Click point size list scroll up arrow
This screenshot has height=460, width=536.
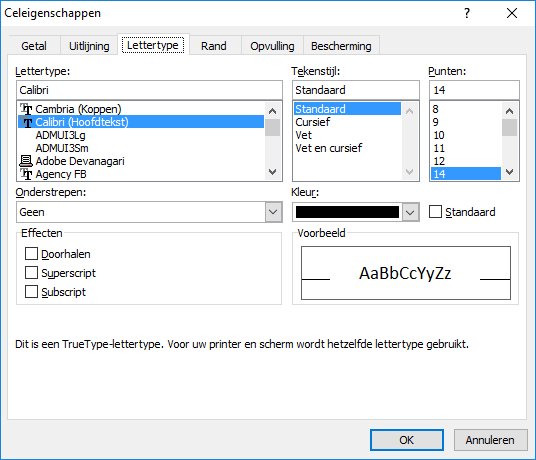pos(509,111)
